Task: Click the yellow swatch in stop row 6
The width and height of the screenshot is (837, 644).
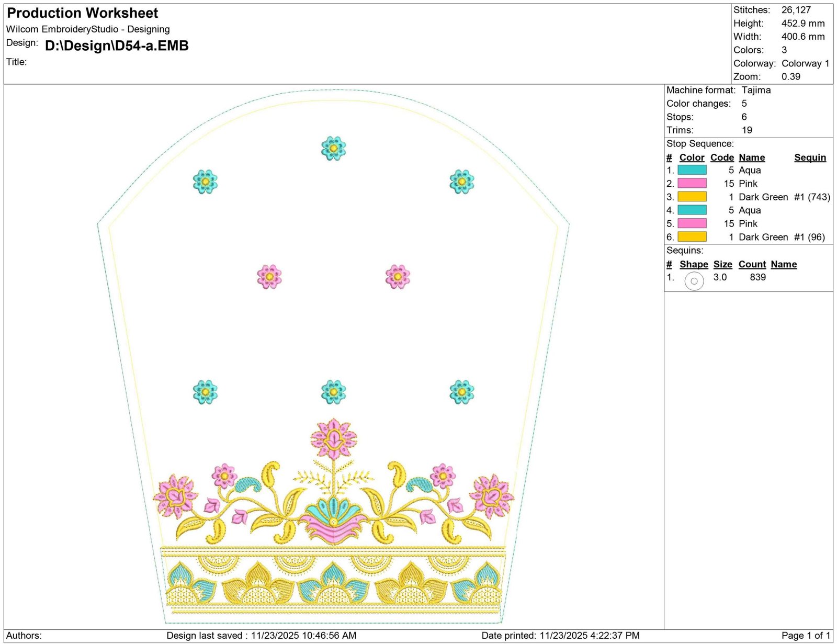Action: tap(692, 237)
